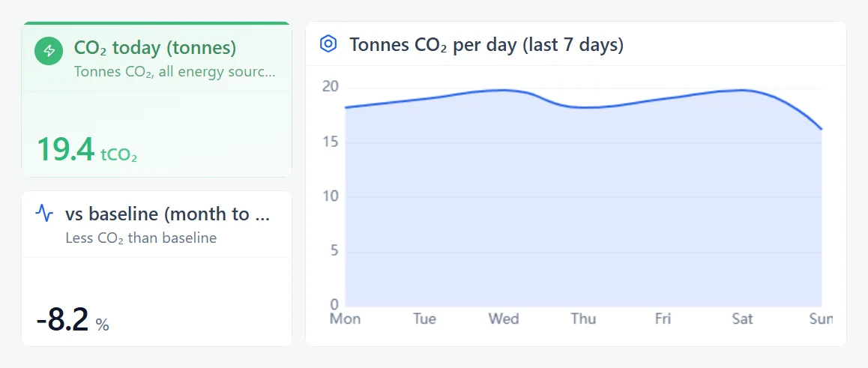The width and height of the screenshot is (868, 368).
Task: Click the 19.4 tCO₂ value
Action: (87, 149)
